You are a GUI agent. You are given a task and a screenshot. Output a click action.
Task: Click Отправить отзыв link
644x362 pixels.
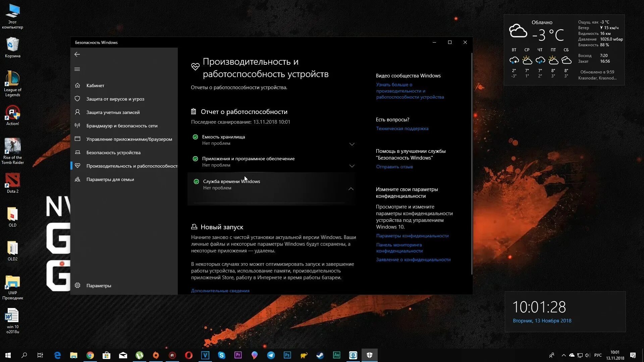394,167
